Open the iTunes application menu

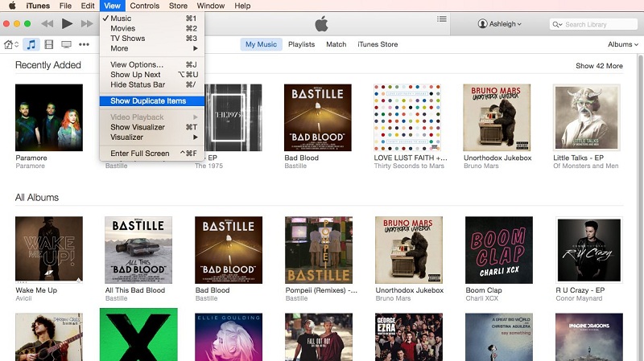[38, 6]
